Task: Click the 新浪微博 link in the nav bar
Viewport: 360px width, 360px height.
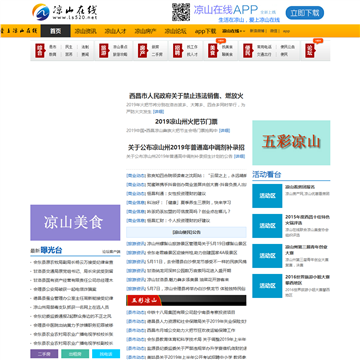Action: [257, 31]
